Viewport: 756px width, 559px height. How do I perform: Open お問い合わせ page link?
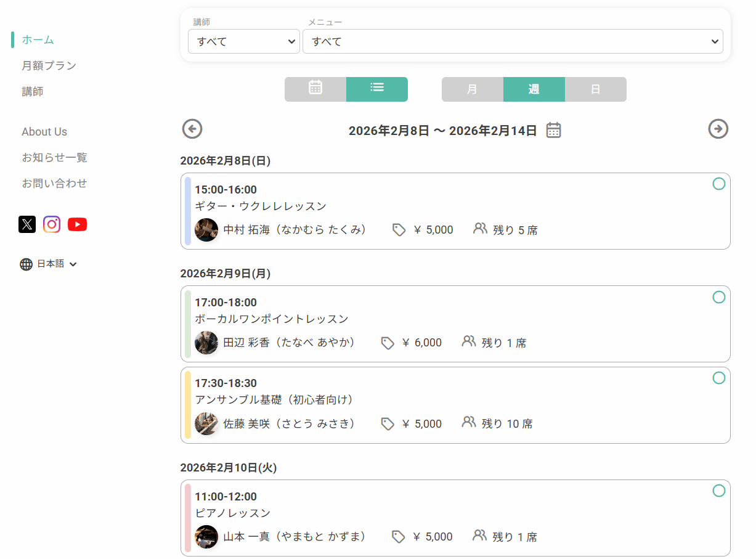54,183
